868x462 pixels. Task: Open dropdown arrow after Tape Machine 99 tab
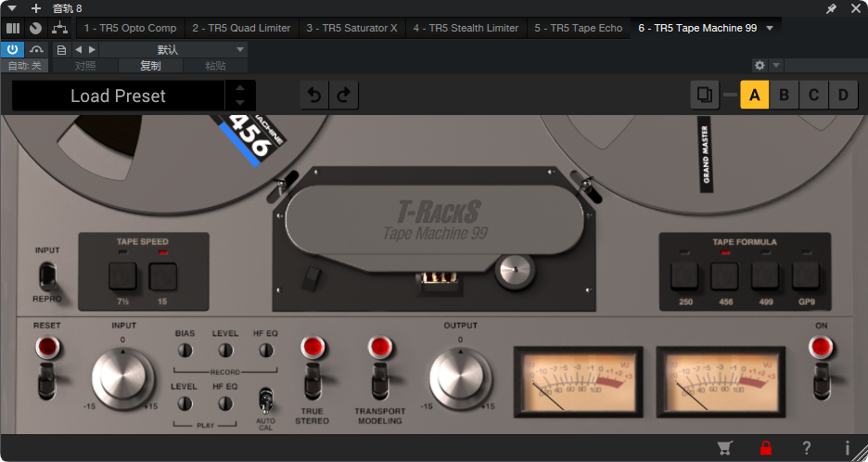[770, 28]
